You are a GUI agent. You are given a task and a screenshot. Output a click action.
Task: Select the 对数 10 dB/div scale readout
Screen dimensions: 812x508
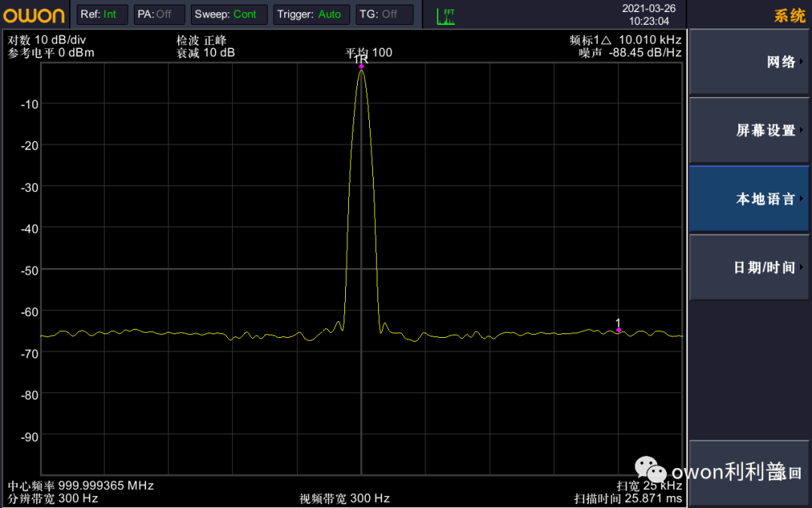point(47,40)
